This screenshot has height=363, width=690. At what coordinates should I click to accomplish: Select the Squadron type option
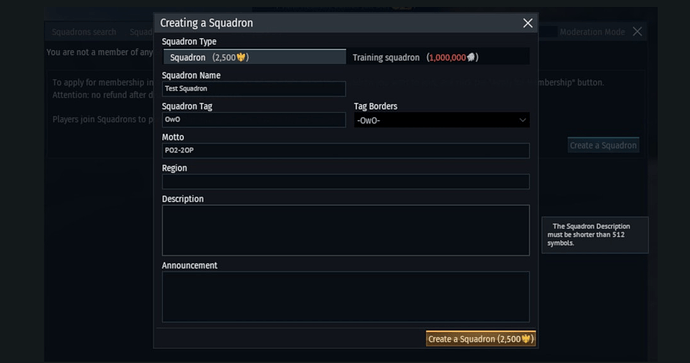(254, 57)
